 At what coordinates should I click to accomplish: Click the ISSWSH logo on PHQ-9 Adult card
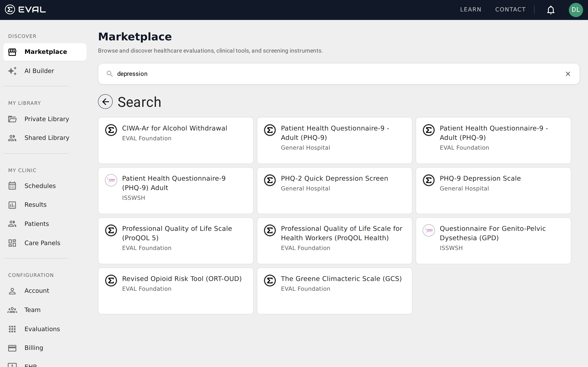[111, 180]
